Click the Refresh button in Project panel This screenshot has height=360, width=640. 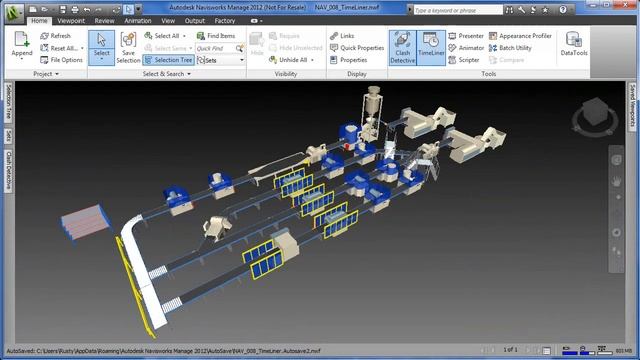click(56, 36)
